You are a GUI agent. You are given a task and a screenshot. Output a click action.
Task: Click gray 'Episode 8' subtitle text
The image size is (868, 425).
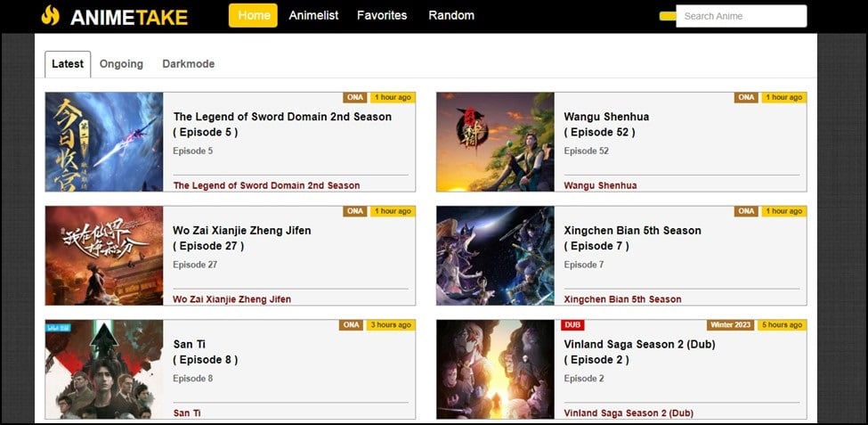pos(192,379)
